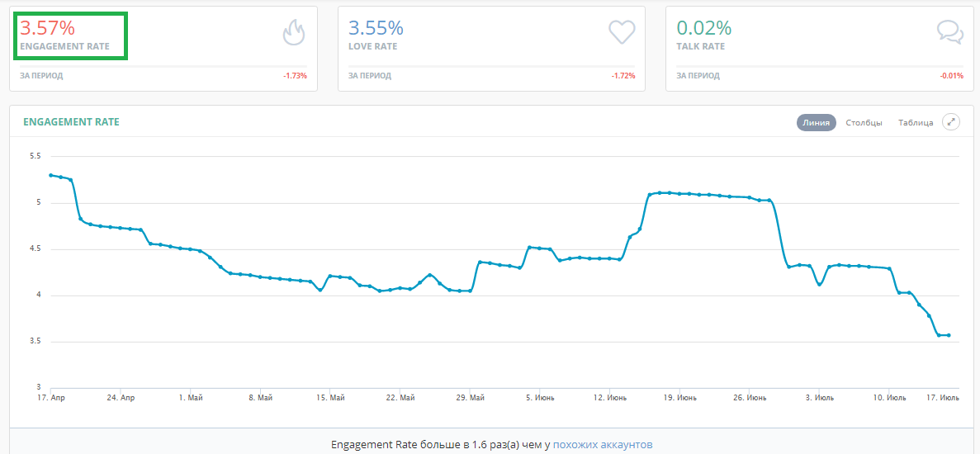980x454 pixels.
Task: Click the last data point on the chart line
Action: tap(949, 335)
